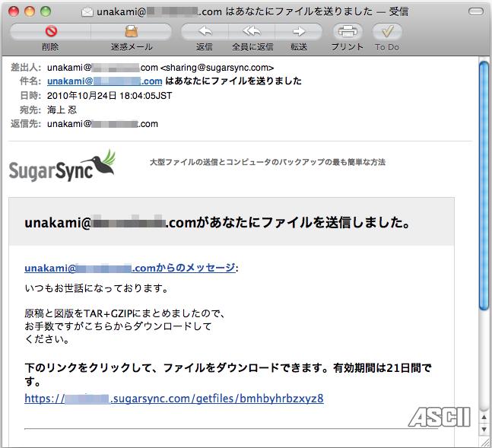Viewport: 492px width, 448px height.
Task: Open the subject line email link
Action: coord(104,81)
